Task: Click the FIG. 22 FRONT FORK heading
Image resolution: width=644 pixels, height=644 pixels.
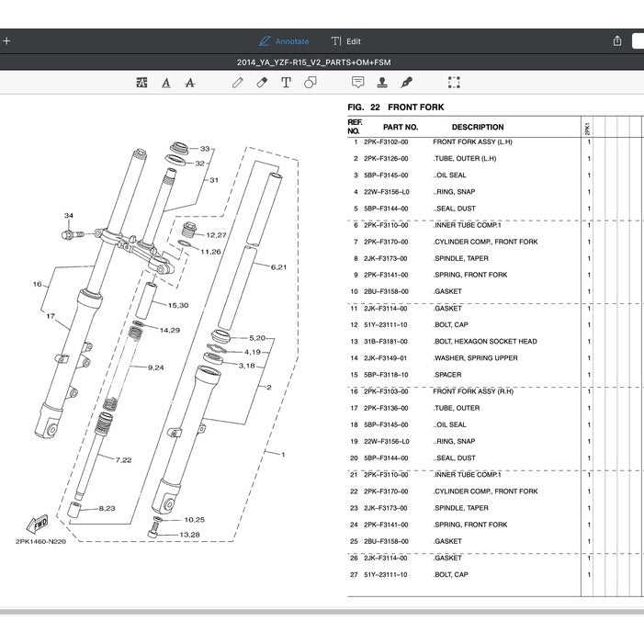Action: (396, 107)
